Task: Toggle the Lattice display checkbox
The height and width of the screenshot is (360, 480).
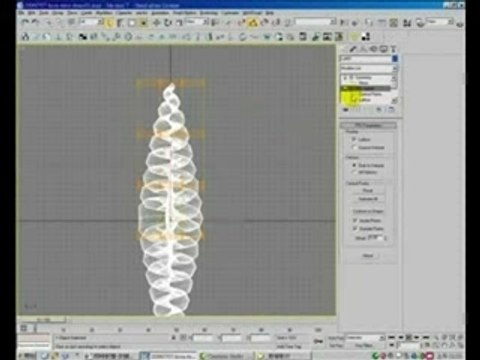Action: coord(354,139)
